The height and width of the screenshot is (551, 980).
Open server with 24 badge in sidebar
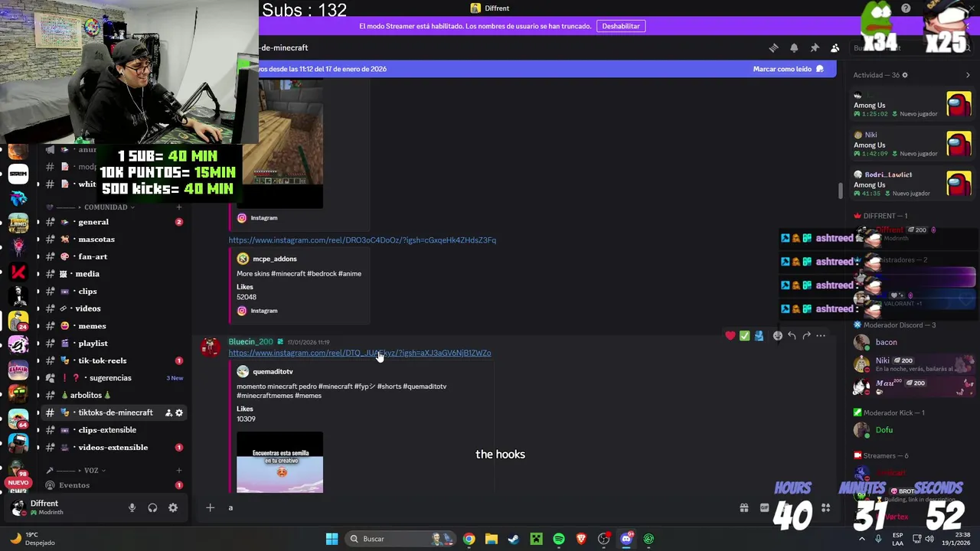[x=18, y=321]
